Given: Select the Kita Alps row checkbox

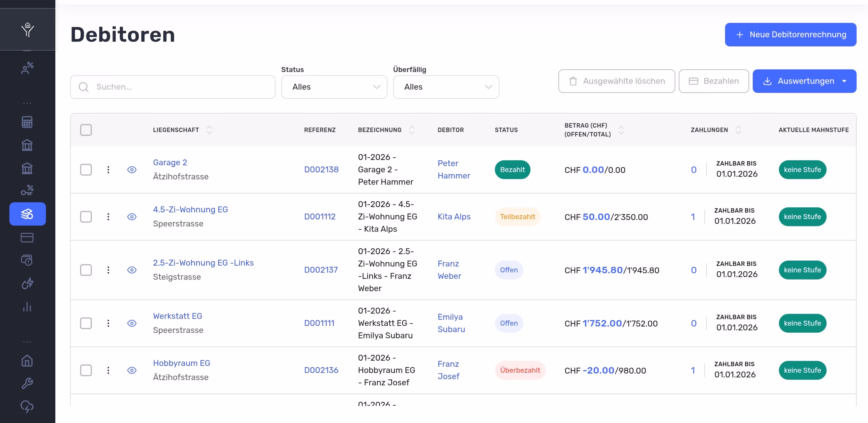Looking at the screenshot, I should (86, 217).
